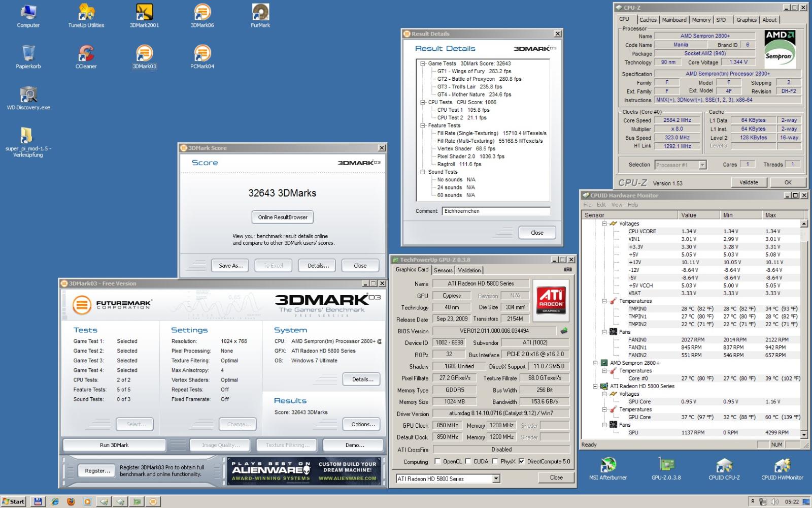Click Online ResultBrowser button
The width and height of the screenshot is (812, 508).
tap(283, 217)
